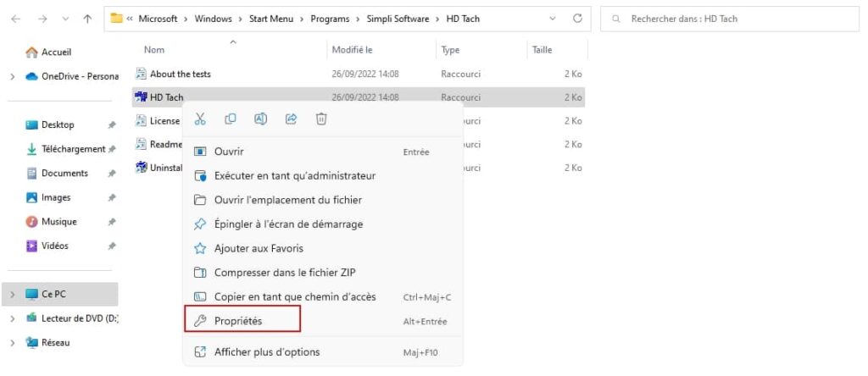Select Ouvrir l'emplacement du fichier
This screenshot has height=376, width=868.
[323, 200]
